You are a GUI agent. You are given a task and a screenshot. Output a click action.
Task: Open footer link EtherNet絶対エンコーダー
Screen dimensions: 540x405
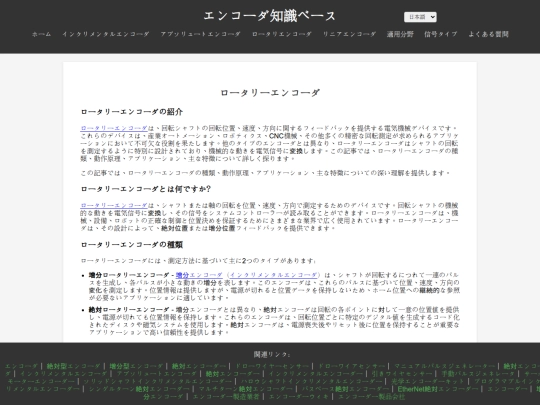(438, 389)
